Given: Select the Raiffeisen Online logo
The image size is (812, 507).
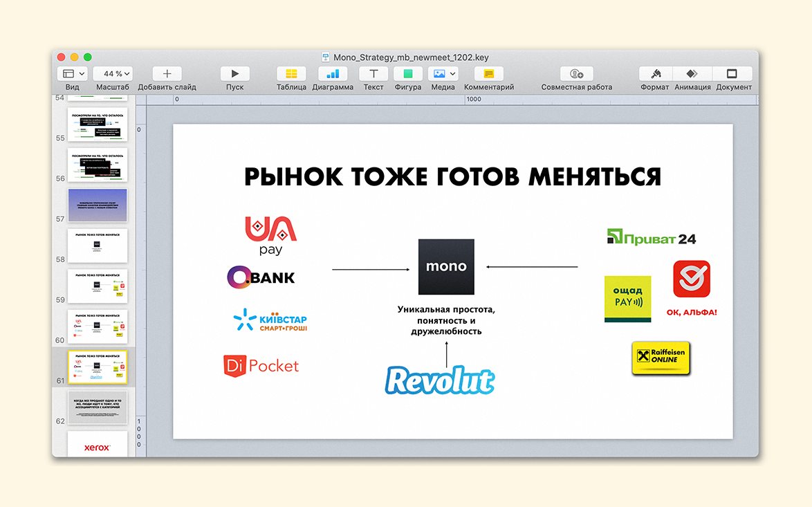Looking at the screenshot, I should pos(661,358).
